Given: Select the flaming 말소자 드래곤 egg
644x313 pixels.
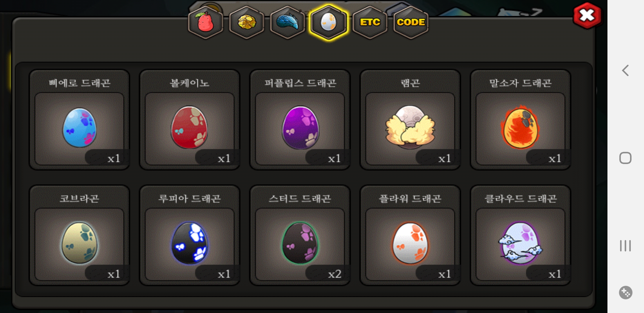Looking at the screenshot, I should pos(520,120).
